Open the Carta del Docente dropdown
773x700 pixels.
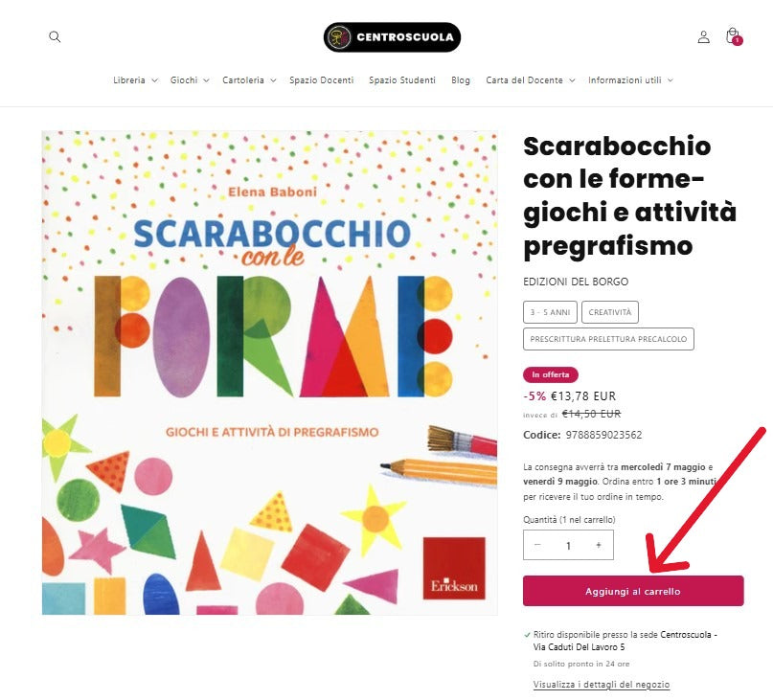click(x=531, y=79)
